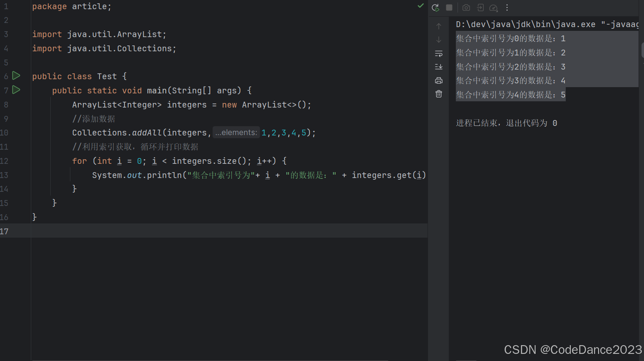Click the word 'package' on line 1

[50, 6]
